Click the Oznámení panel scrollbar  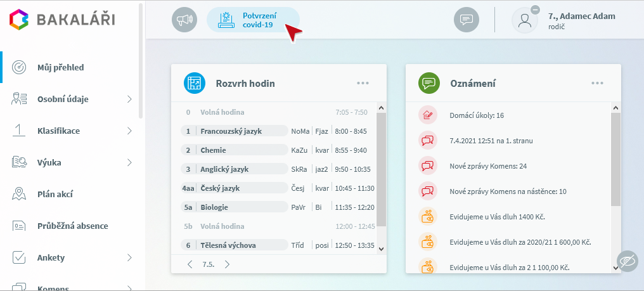click(x=615, y=160)
